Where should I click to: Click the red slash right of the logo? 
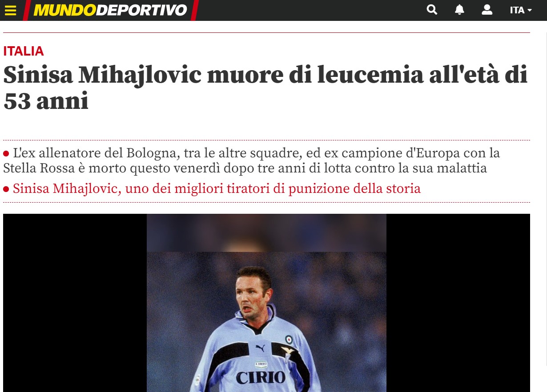coord(194,10)
